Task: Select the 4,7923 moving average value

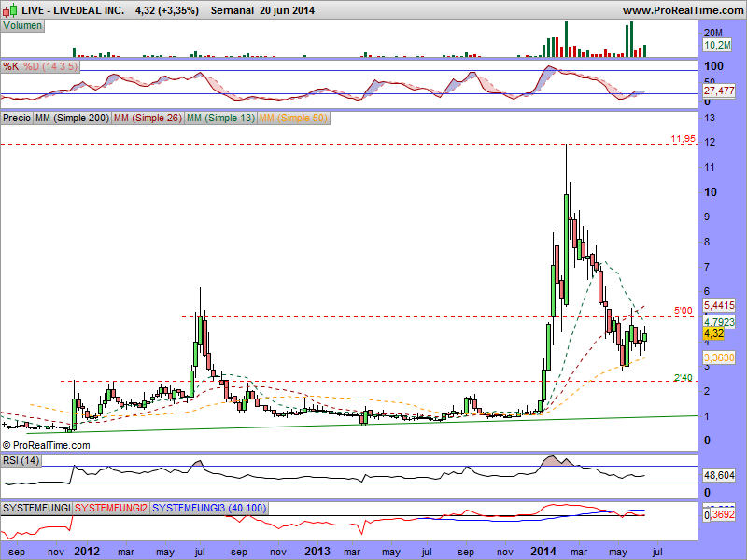Action: coord(719,322)
